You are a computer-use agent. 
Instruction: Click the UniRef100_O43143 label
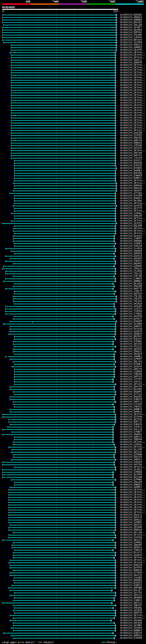(x=131, y=148)
